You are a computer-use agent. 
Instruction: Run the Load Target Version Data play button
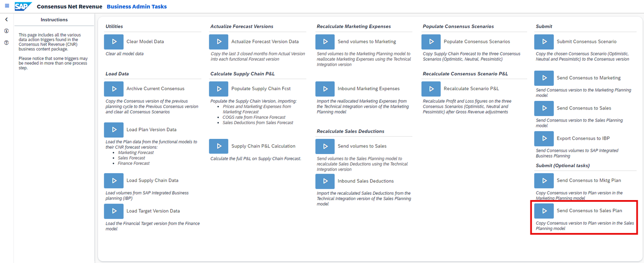[x=114, y=211]
